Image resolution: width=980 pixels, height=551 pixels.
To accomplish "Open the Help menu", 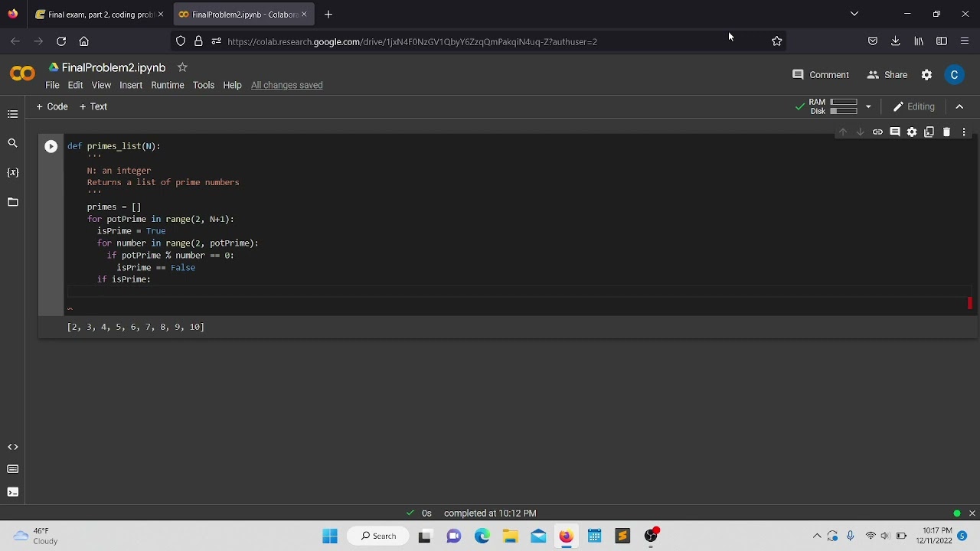I will tap(232, 85).
